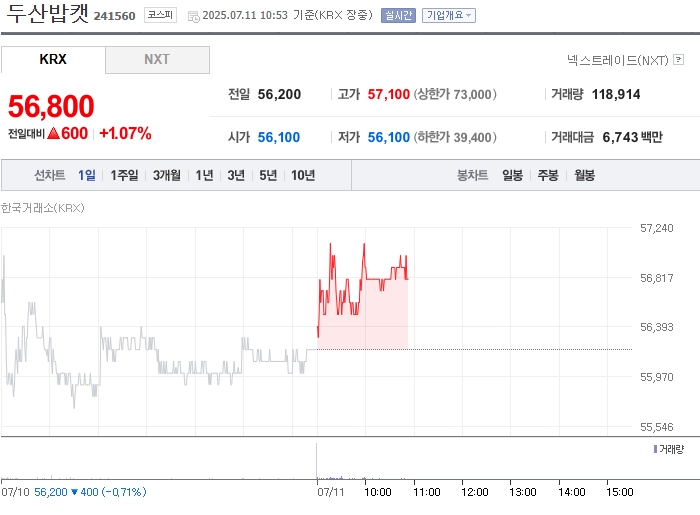Click the 두산밥캣 stock name heading
This screenshot has height=515, width=700.
pyautogui.click(x=48, y=13)
